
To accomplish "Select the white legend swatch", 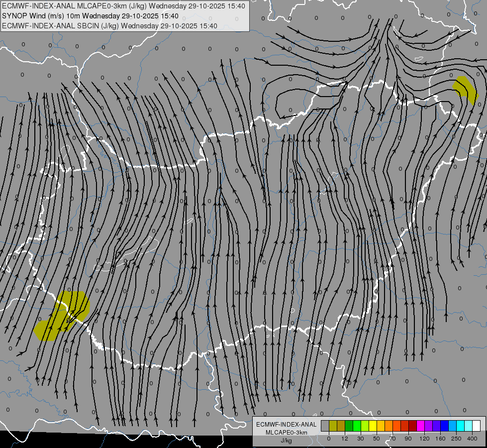I will point(477,426).
